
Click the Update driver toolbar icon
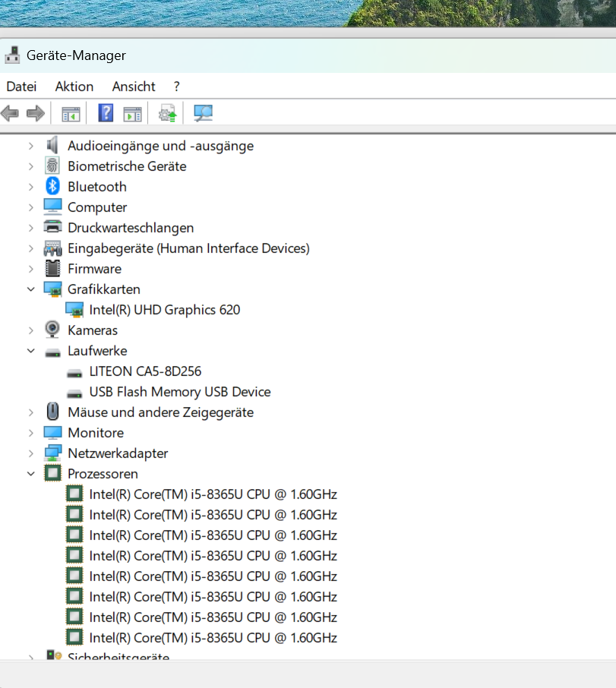168,113
